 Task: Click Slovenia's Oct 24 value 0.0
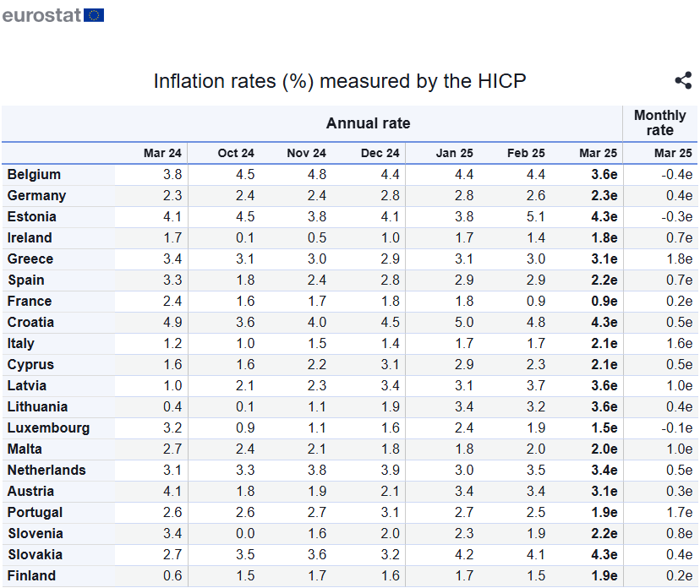[x=245, y=534]
